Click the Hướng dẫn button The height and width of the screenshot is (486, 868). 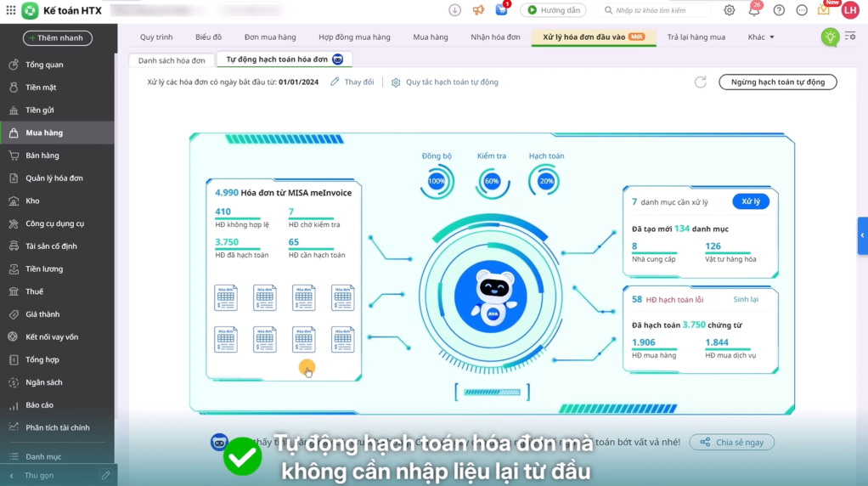[554, 10]
